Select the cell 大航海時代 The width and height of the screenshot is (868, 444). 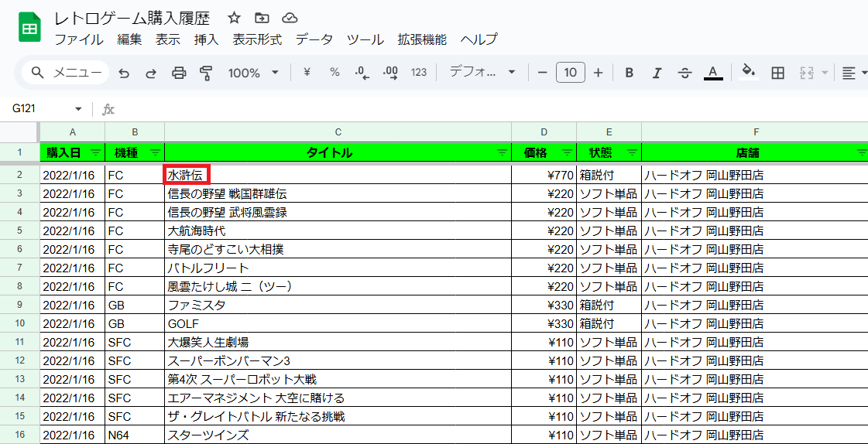[338, 231]
